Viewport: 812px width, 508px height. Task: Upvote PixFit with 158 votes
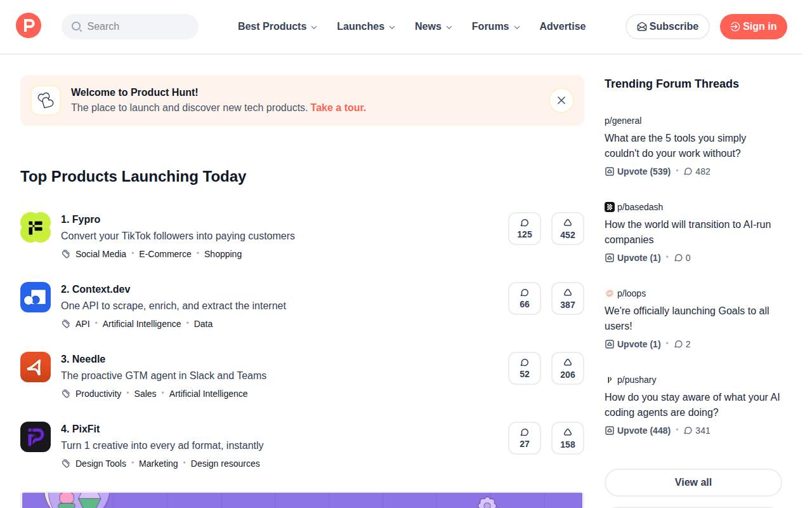[x=568, y=438]
